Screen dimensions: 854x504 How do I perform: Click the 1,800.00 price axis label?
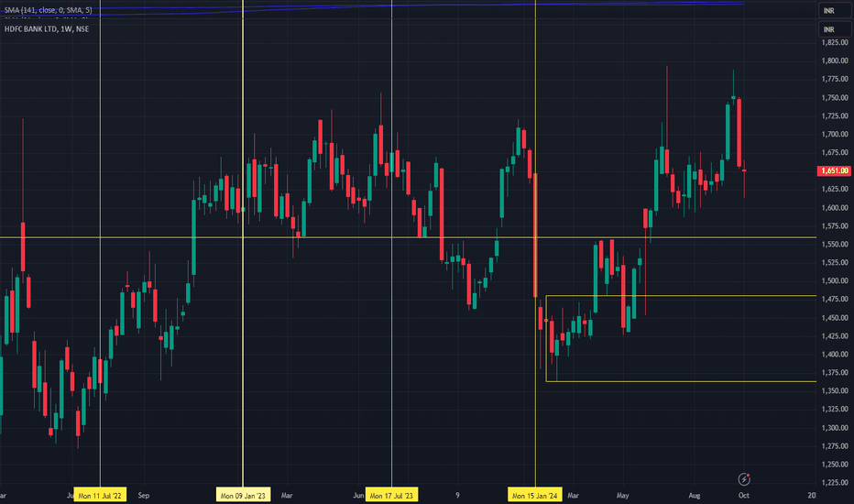[835, 60]
